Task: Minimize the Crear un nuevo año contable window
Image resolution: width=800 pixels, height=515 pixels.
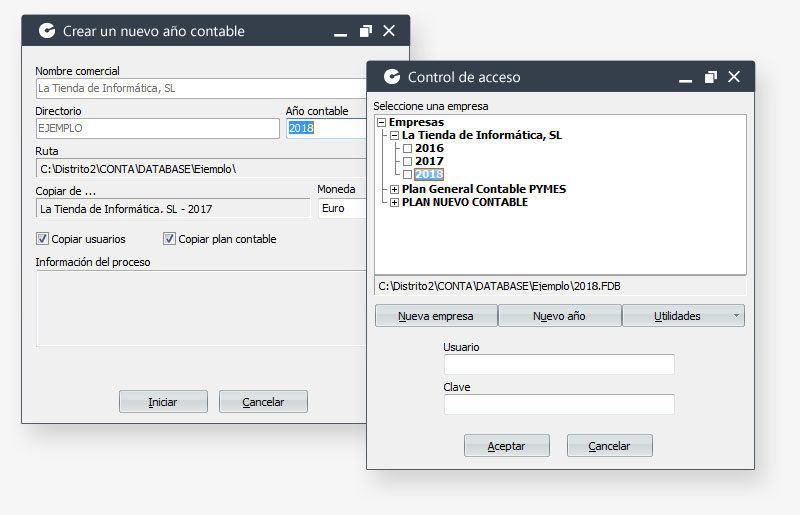Action: pyautogui.click(x=340, y=31)
